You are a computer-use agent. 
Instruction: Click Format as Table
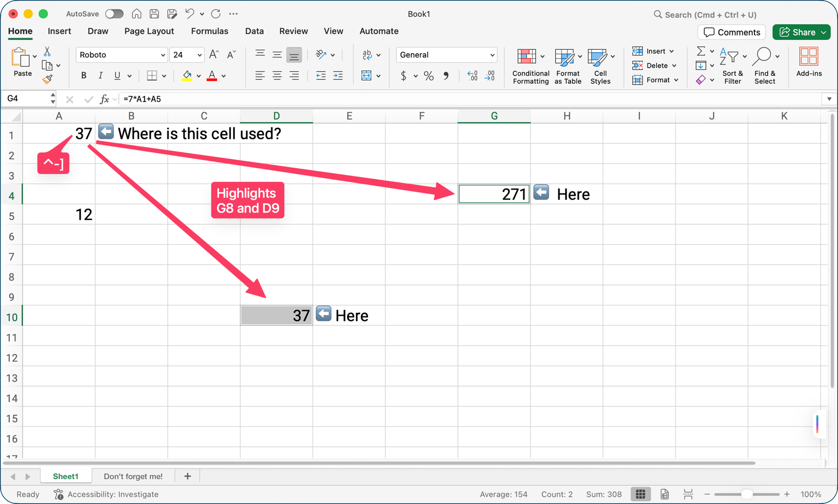(567, 66)
